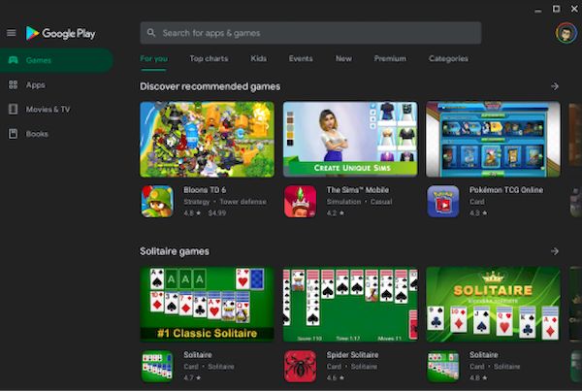Screen dimensions: 582x392
Task: Switch to the Top charts tab
Action: (x=209, y=58)
